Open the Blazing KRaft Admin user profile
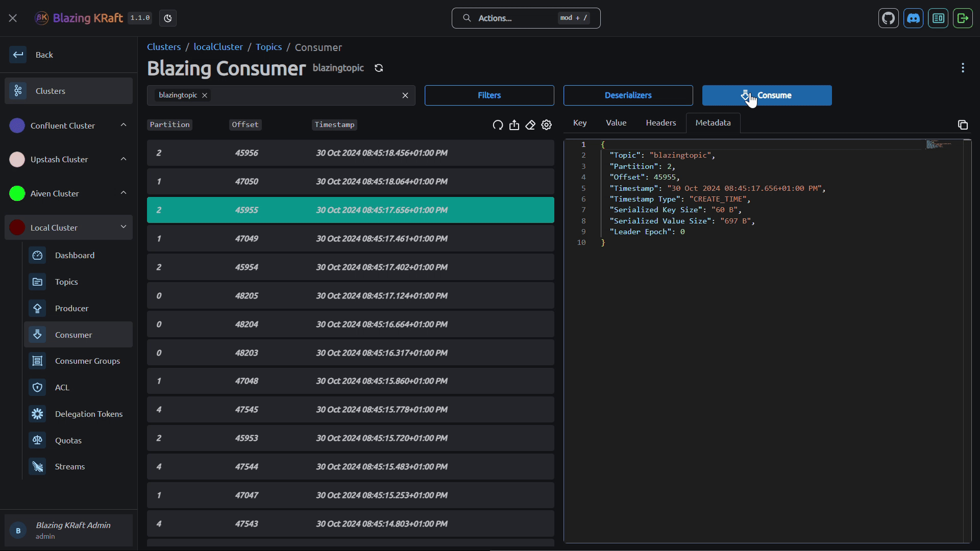980x551 pixels. (68, 531)
